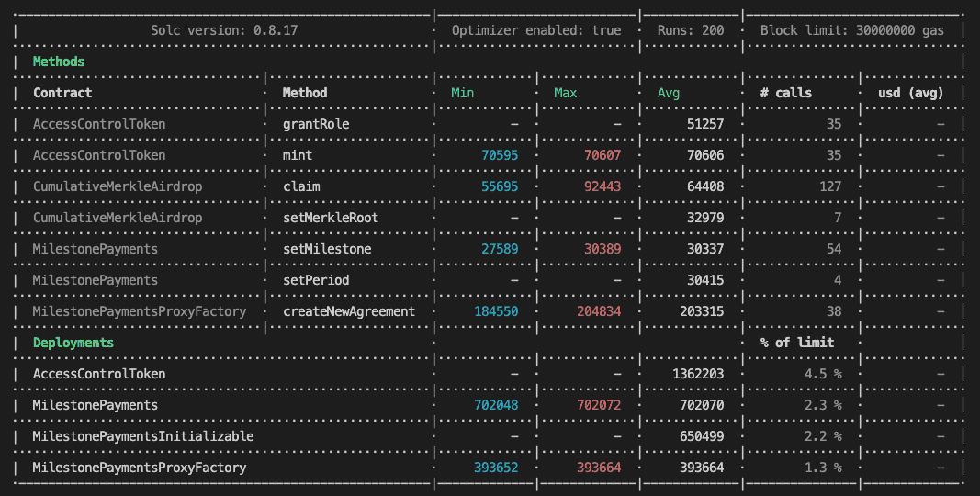Click the createNewAgreement method name
This screenshot has height=496, width=980.
(348, 311)
